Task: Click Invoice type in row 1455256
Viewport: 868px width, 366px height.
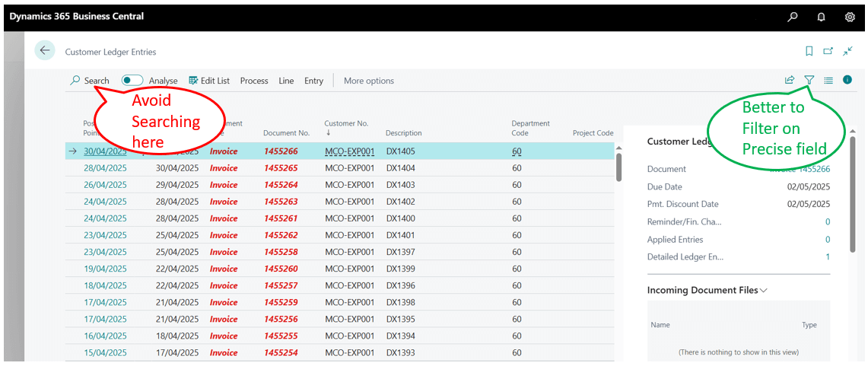Action: pos(224,319)
